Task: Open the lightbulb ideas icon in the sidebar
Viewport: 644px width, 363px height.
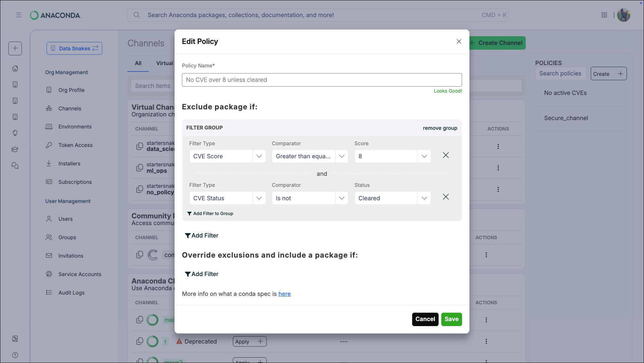Action: [x=15, y=133]
